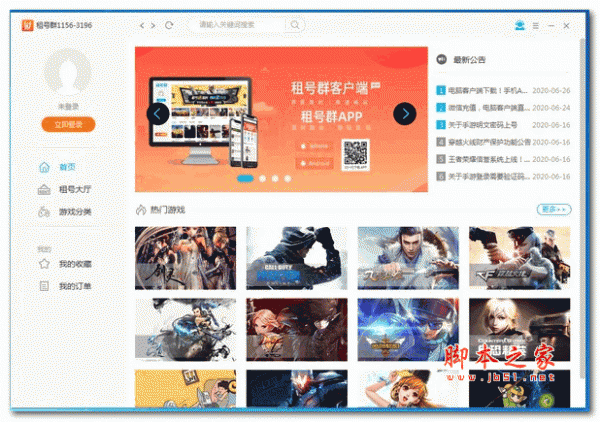
Task: Click the orange 租号群 app logo
Action: [x=27, y=25]
